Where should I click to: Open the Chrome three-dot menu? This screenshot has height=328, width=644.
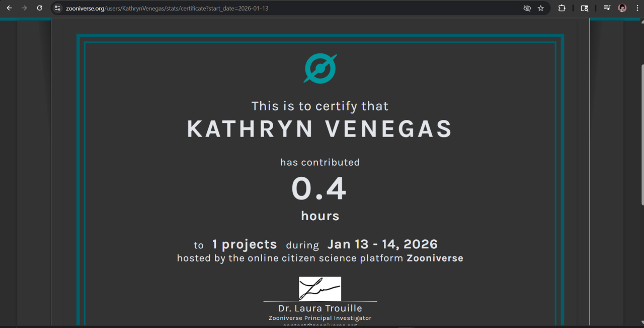[637, 8]
